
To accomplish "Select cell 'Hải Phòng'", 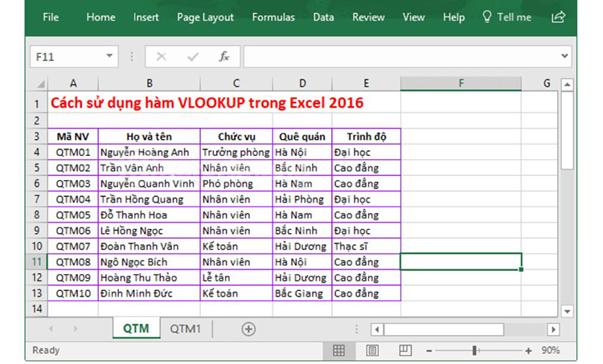I will coord(302,199).
